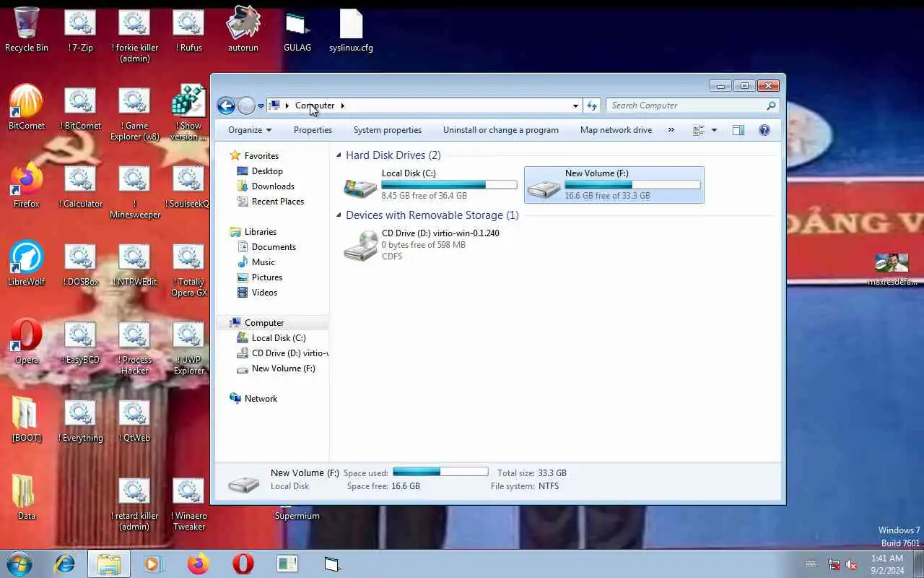Launch Internet Explorer from the taskbar

click(x=65, y=564)
